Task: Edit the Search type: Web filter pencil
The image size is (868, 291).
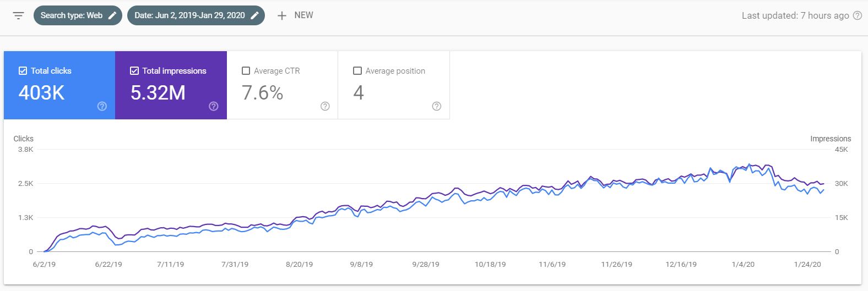Action: tap(112, 15)
